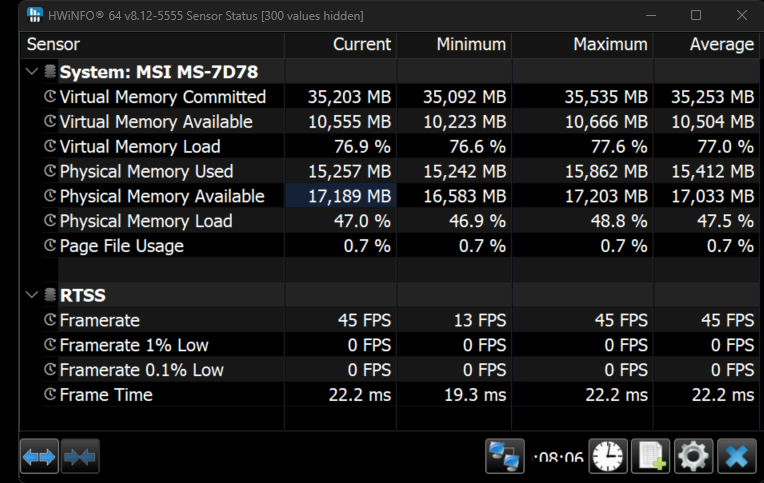Click the Maximum column header
This screenshot has width=764, height=483.
[x=583, y=44]
